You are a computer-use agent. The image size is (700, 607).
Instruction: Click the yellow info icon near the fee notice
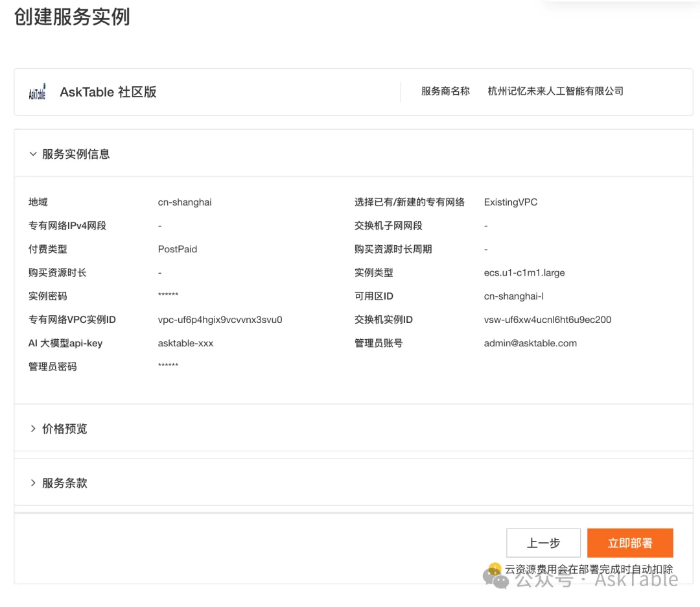pyautogui.click(x=495, y=569)
